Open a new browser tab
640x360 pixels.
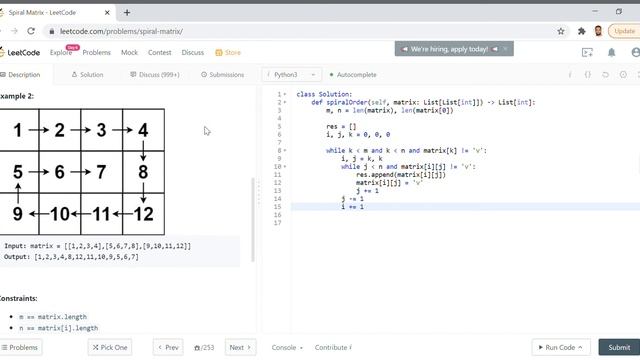pyautogui.click(x=127, y=13)
